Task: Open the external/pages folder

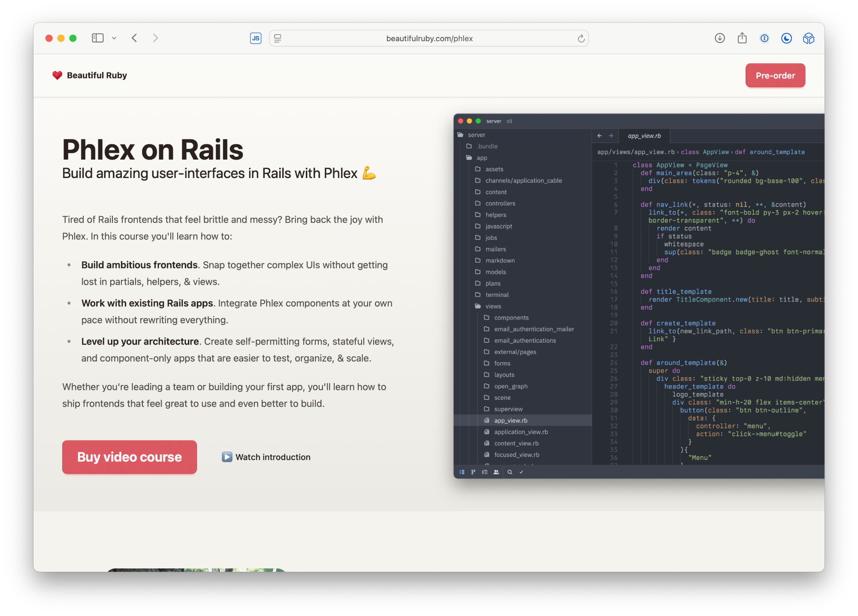Action: pos(523,352)
